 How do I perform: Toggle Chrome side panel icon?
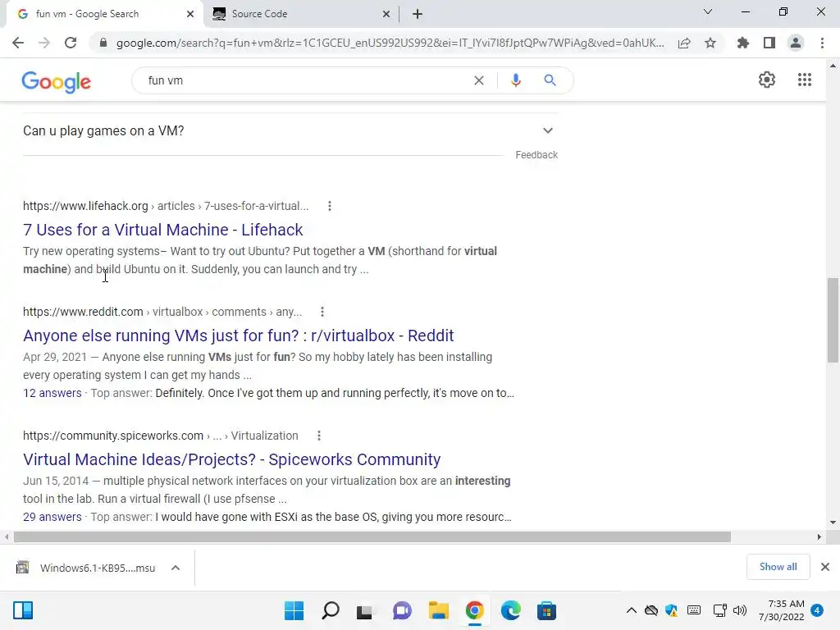(769, 43)
